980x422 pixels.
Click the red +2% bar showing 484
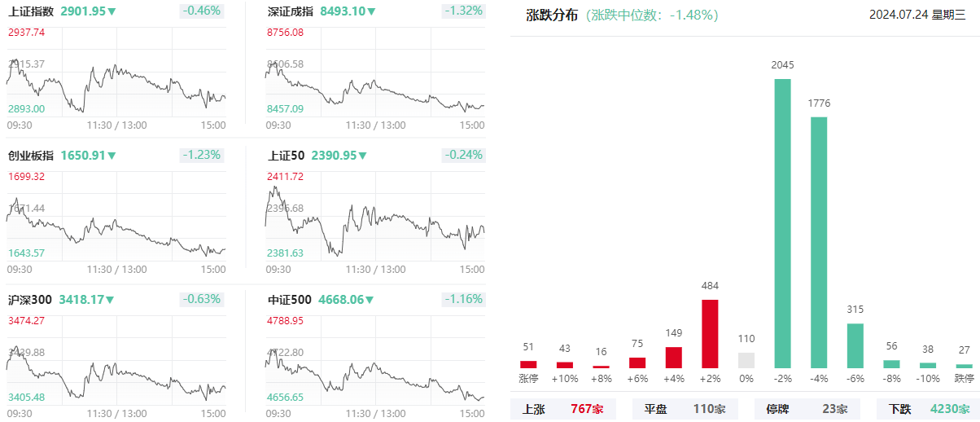click(710, 334)
